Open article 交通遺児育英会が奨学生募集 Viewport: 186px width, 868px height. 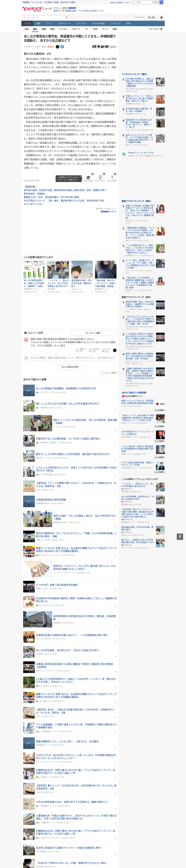(51, 500)
